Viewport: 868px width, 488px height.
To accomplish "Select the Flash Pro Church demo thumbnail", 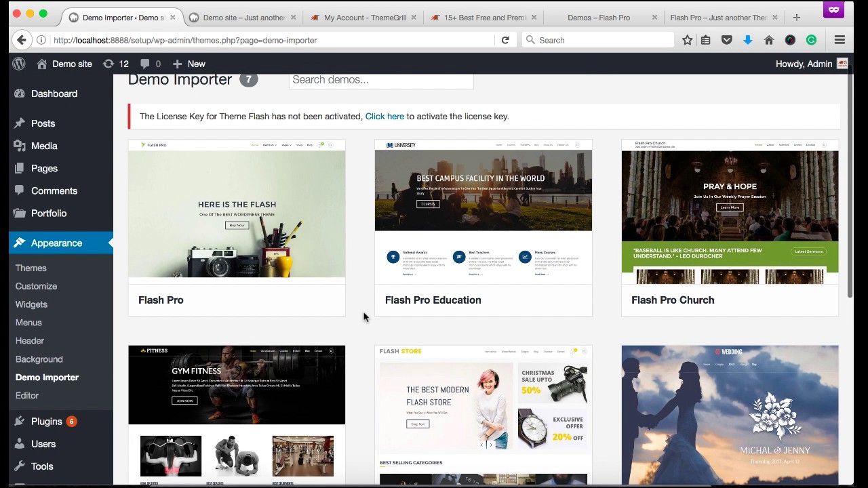I will pyautogui.click(x=730, y=211).
